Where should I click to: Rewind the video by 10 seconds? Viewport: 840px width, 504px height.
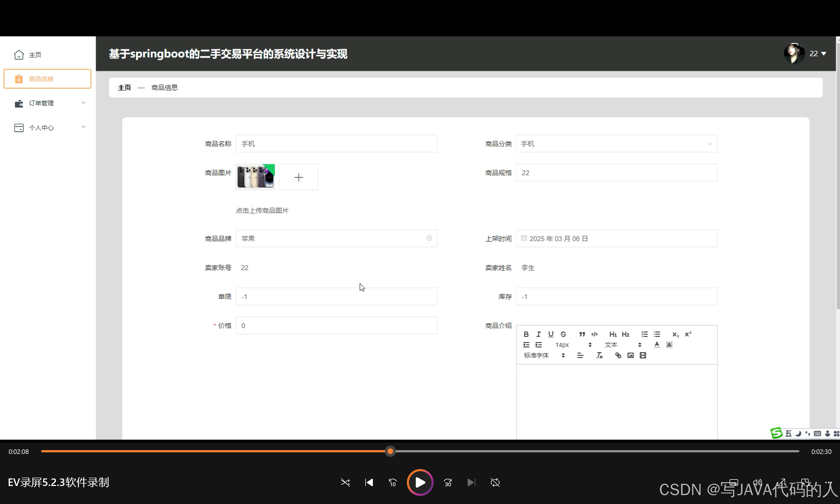[x=393, y=482]
